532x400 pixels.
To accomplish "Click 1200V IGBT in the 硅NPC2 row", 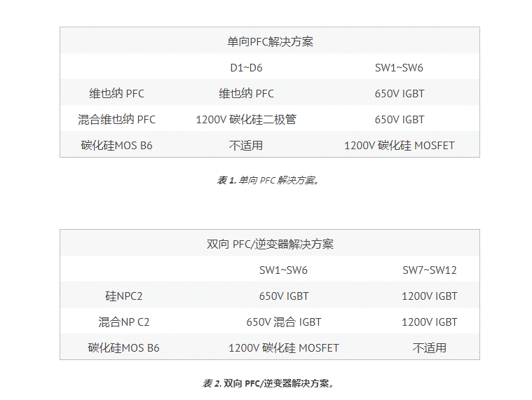I will (x=430, y=296).
